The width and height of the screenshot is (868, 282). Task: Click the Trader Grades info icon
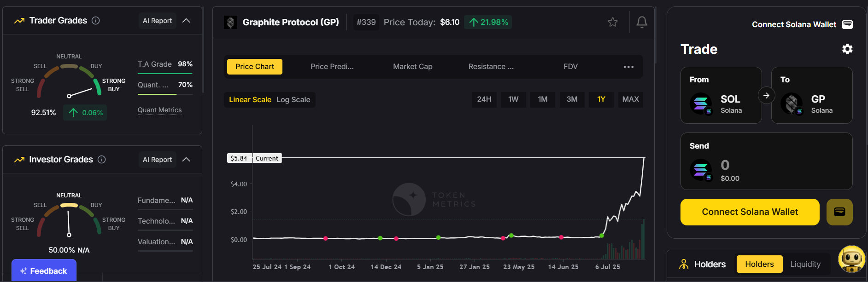[x=96, y=21]
